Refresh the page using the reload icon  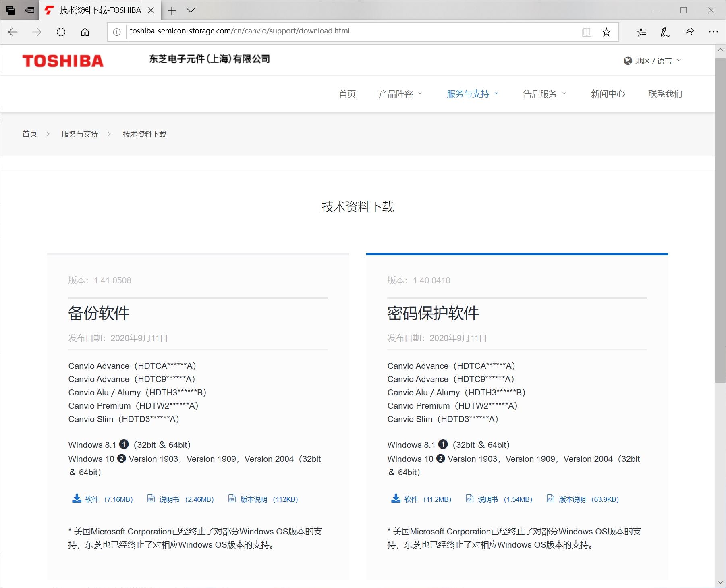(x=61, y=31)
